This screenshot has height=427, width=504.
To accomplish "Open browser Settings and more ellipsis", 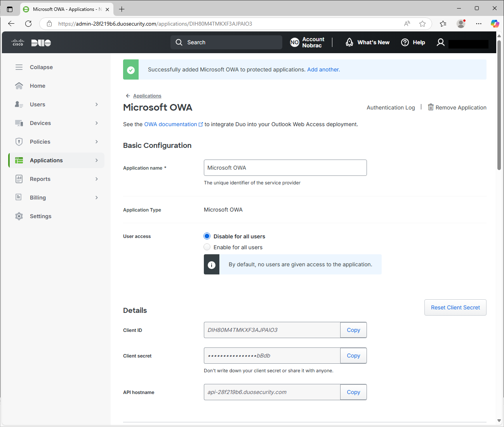I will [x=479, y=24].
